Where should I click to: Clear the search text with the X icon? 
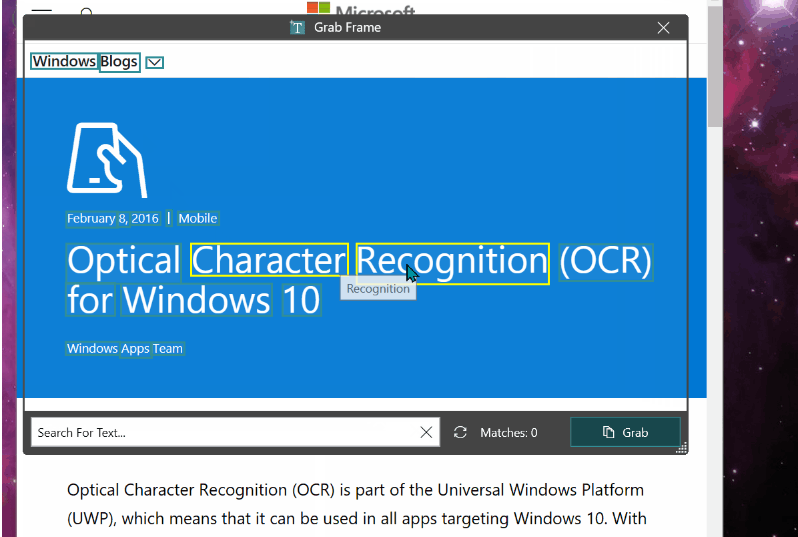click(426, 432)
